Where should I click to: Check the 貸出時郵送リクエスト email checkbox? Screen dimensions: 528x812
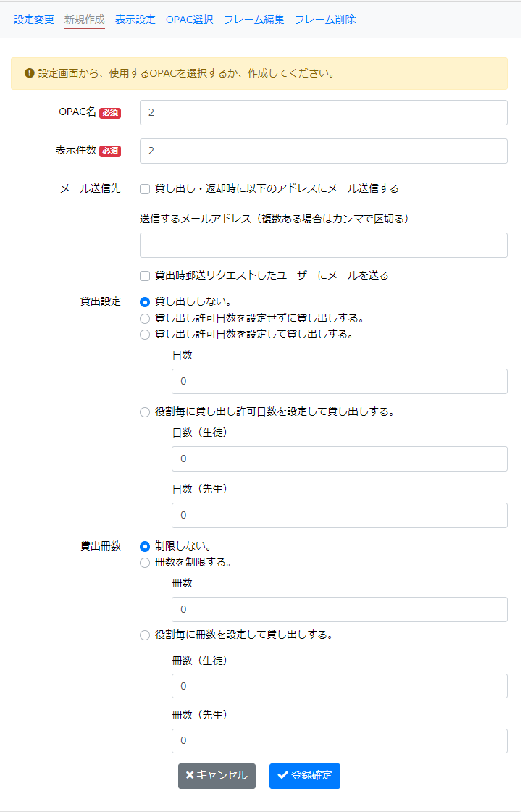tap(143, 276)
